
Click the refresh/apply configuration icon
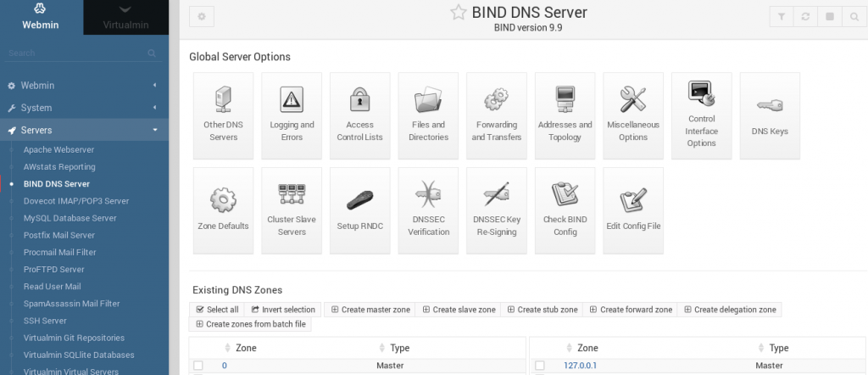[x=805, y=17]
